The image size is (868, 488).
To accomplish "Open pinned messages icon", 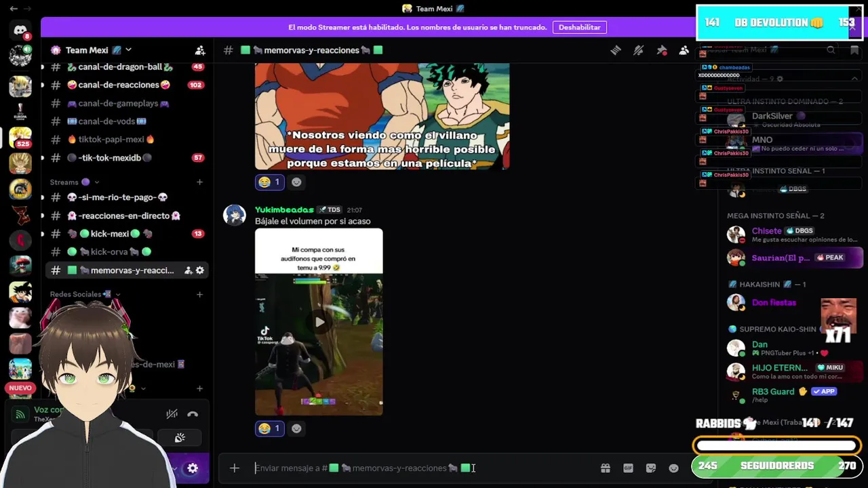I will tap(661, 50).
